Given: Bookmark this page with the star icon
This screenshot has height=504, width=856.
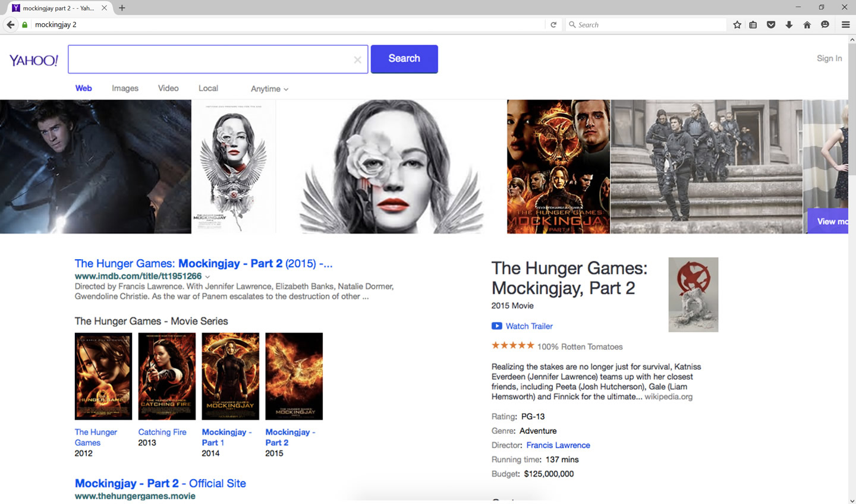Looking at the screenshot, I should [x=737, y=24].
